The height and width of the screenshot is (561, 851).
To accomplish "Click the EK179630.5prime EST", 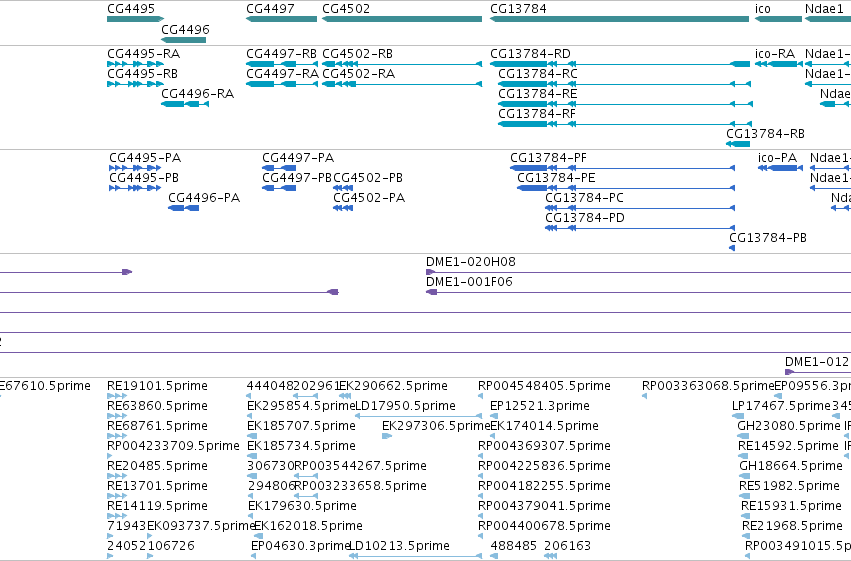I will [x=251, y=516].
